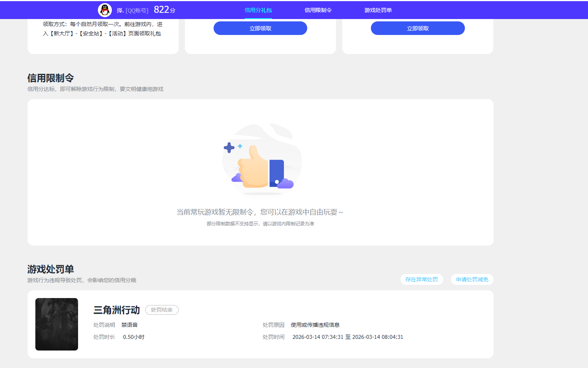588x368 pixels.
Task: Click the right 立即领取 button
Action: point(418,28)
